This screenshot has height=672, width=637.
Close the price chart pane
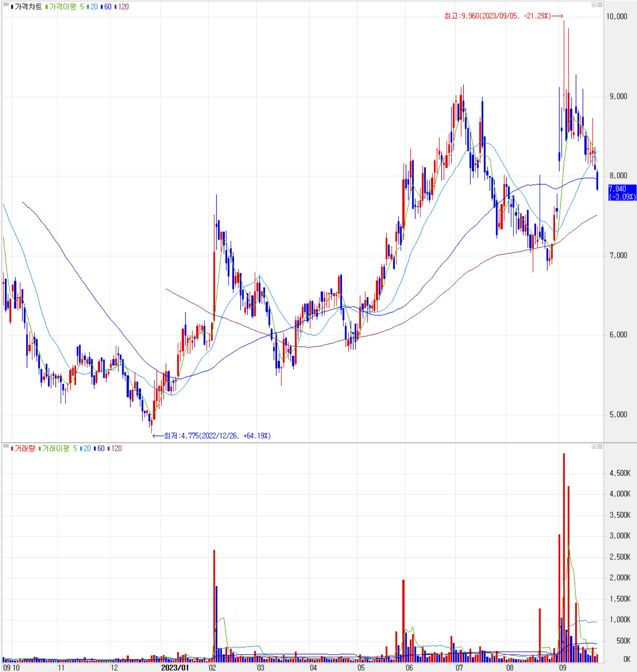click(600, 5)
